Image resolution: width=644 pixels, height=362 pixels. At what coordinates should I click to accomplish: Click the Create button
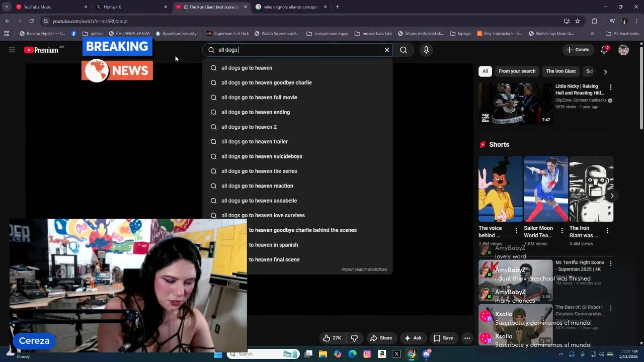click(x=578, y=50)
